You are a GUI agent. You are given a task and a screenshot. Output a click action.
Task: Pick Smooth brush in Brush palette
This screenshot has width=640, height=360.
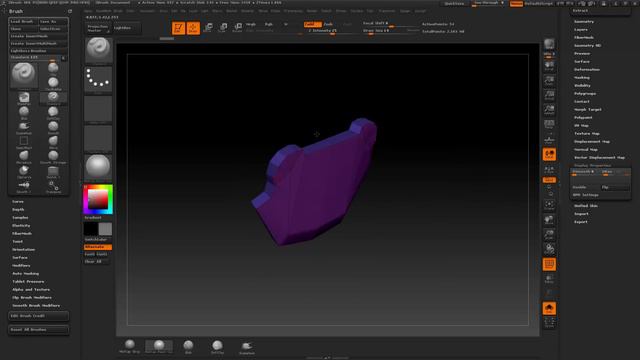[53, 128]
